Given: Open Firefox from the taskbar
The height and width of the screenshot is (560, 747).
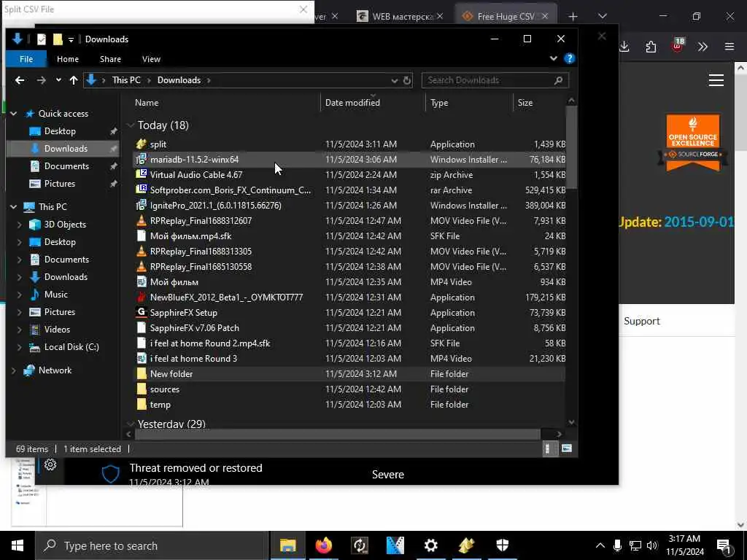Looking at the screenshot, I should pos(323,545).
